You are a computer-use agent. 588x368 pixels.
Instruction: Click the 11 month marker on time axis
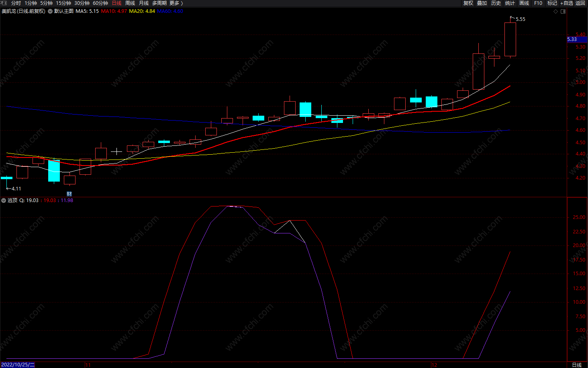[x=88, y=365]
